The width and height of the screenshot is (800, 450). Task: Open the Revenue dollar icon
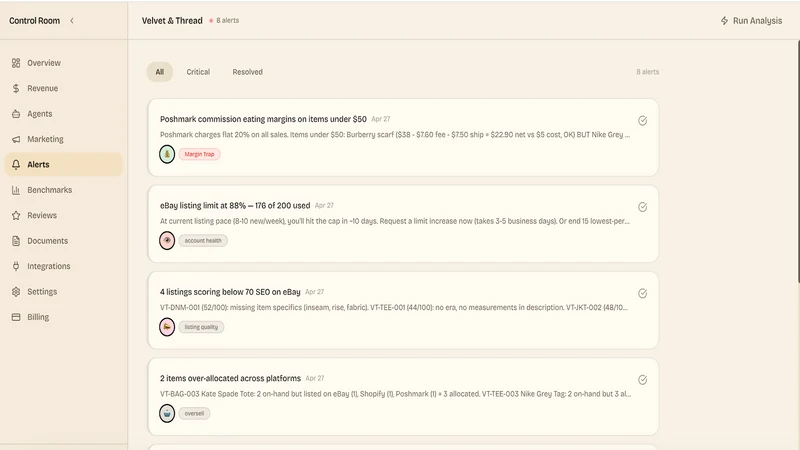[16, 88]
